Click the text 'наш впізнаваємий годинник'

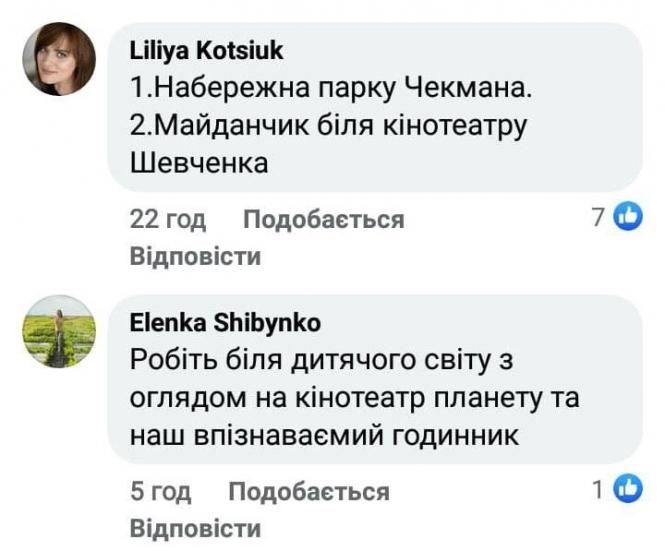click(x=325, y=434)
